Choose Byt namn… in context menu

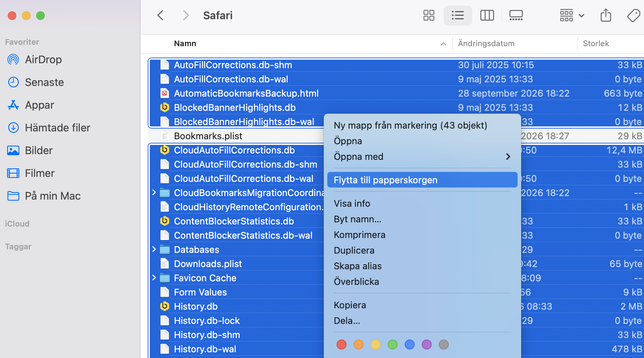[x=422, y=219]
